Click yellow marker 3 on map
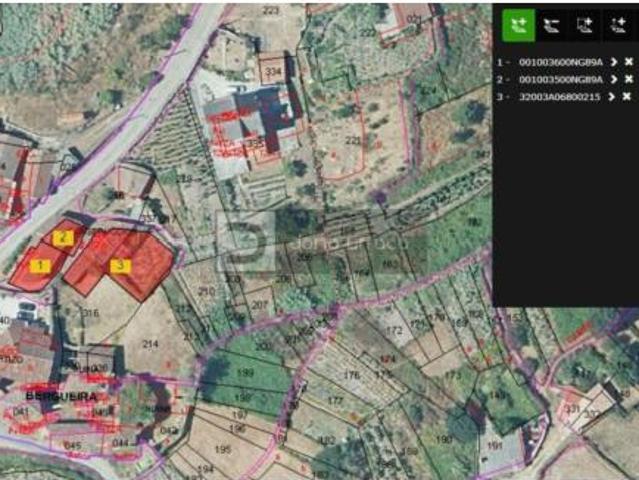 coord(121,266)
